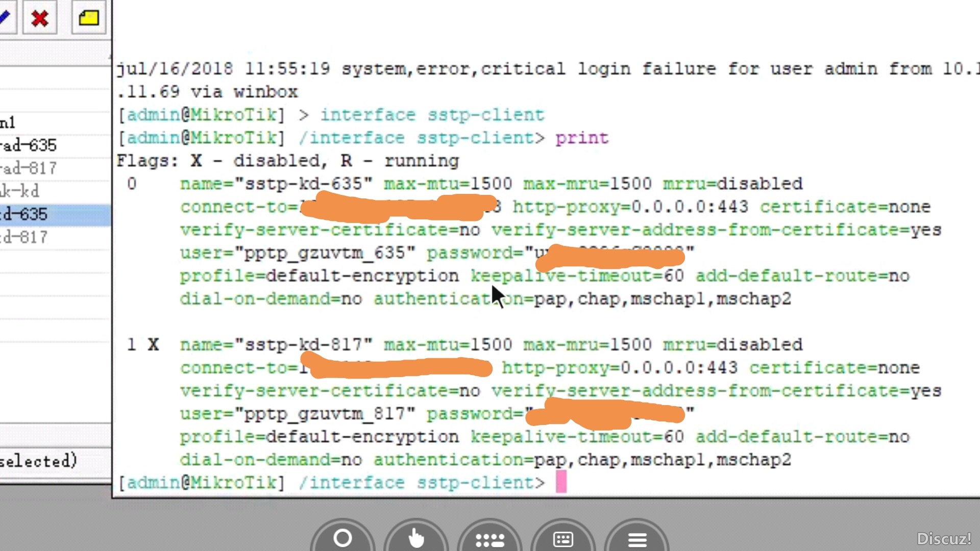Select the list row ad-635

point(55,145)
